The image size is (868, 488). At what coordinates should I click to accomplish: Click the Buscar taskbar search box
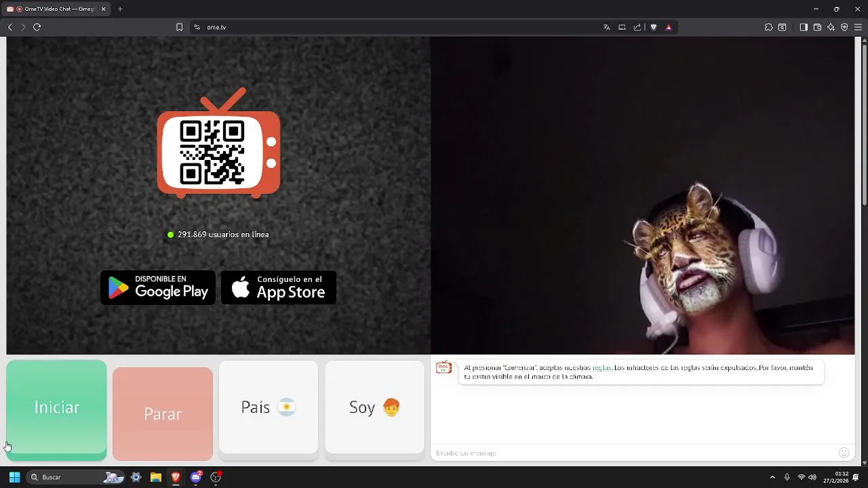pyautogui.click(x=76, y=477)
